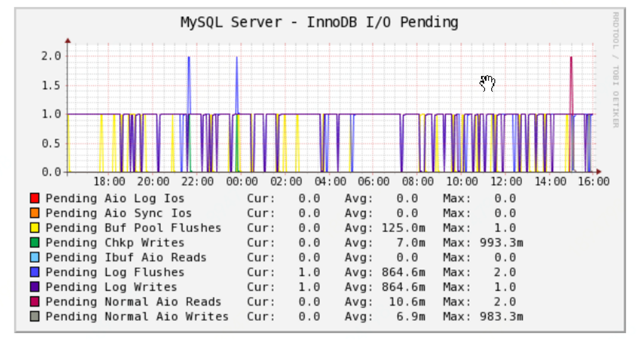This screenshot has width=644, height=340.
Task: Click the 10.6m average of Normal Aio Reads
Action: point(407,302)
